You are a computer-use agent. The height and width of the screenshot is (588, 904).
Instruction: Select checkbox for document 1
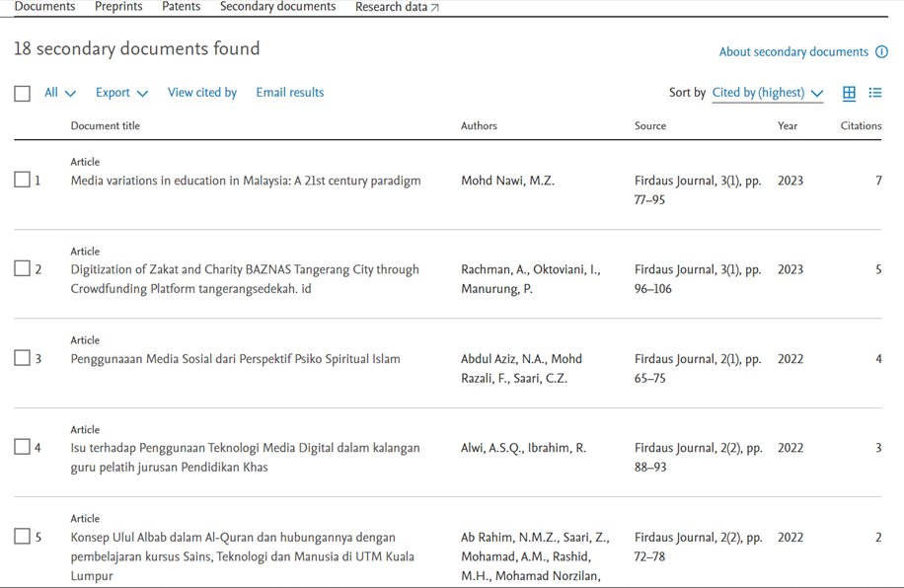pyautogui.click(x=22, y=181)
